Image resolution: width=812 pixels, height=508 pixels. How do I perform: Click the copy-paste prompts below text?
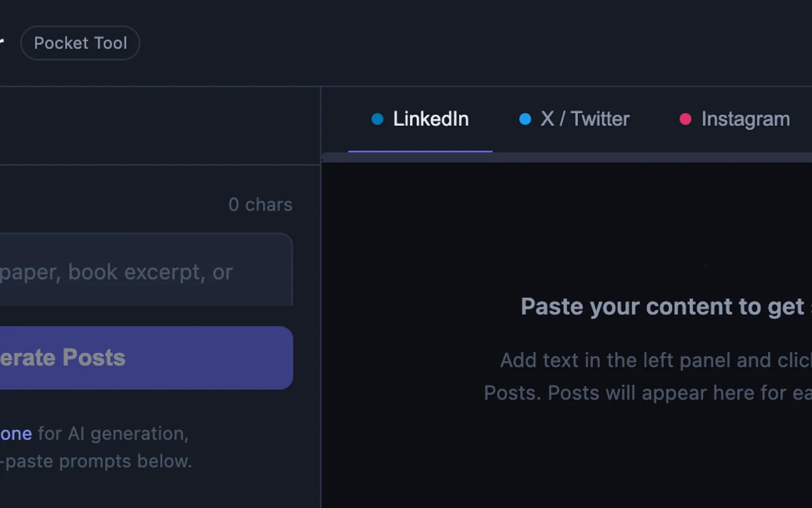[95, 462]
